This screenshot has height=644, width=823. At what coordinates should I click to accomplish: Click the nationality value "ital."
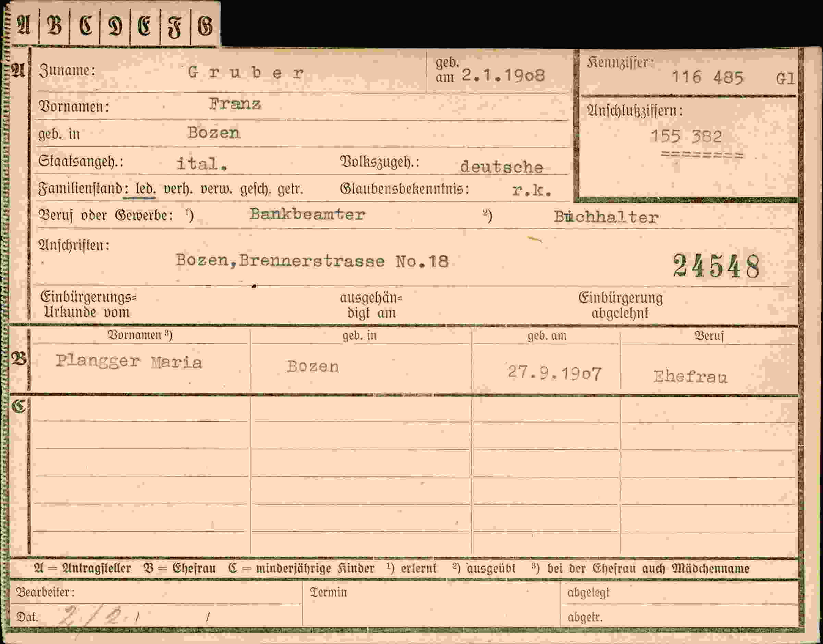pyautogui.click(x=202, y=164)
